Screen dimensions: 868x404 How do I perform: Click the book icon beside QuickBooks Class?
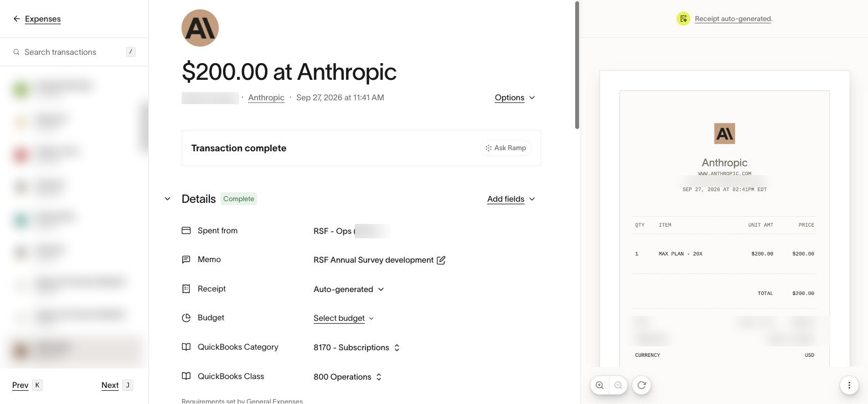pos(186,376)
